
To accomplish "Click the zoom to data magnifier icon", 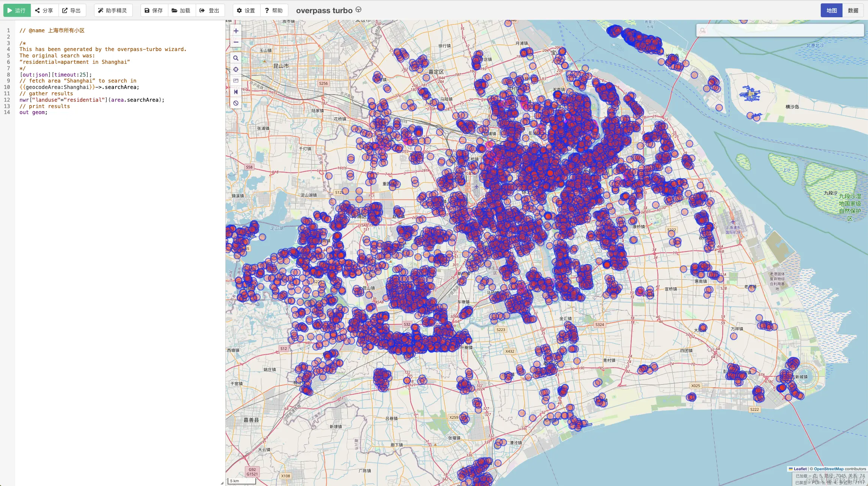I will coord(236,58).
